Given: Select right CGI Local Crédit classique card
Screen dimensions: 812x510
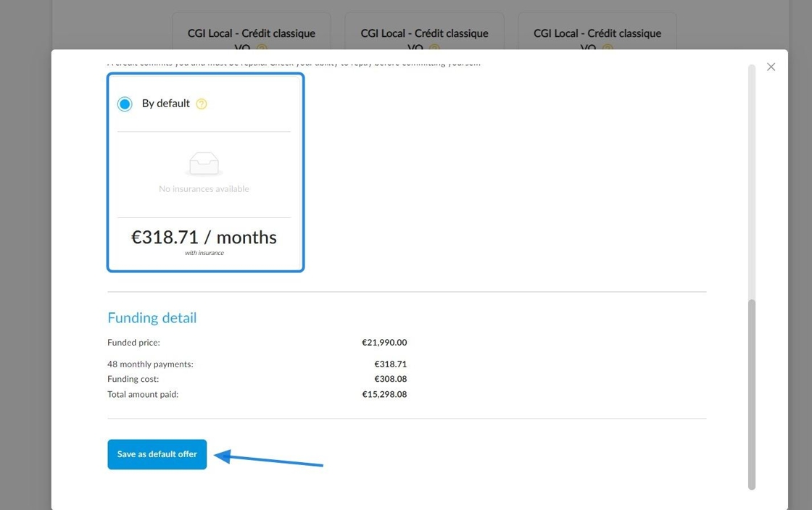Looking at the screenshot, I should click(x=597, y=32).
